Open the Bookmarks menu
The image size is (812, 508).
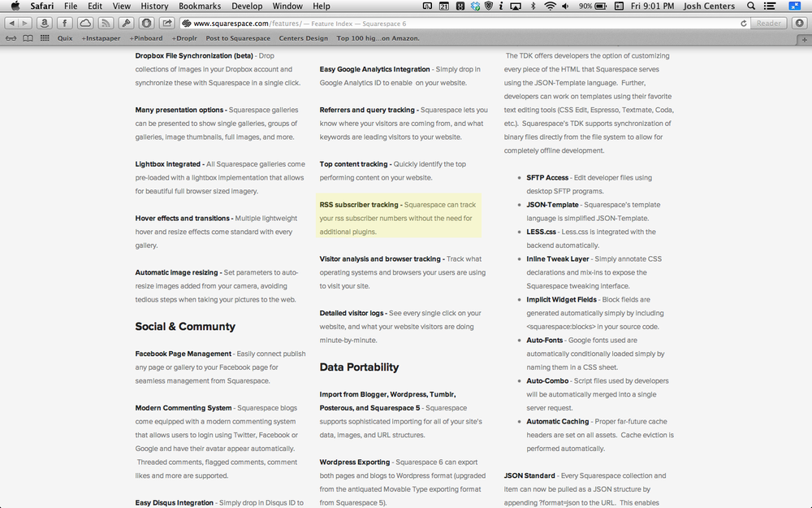pos(200,6)
